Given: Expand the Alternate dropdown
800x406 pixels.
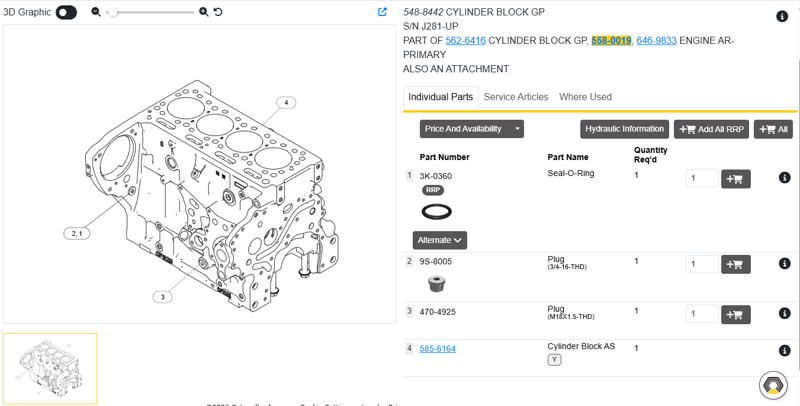Looking at the screenshot, I should point(439,240).
